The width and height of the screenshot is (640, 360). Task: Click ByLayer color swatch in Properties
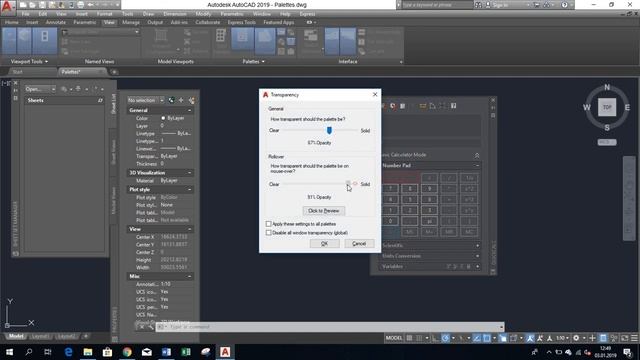click(163, 118)
